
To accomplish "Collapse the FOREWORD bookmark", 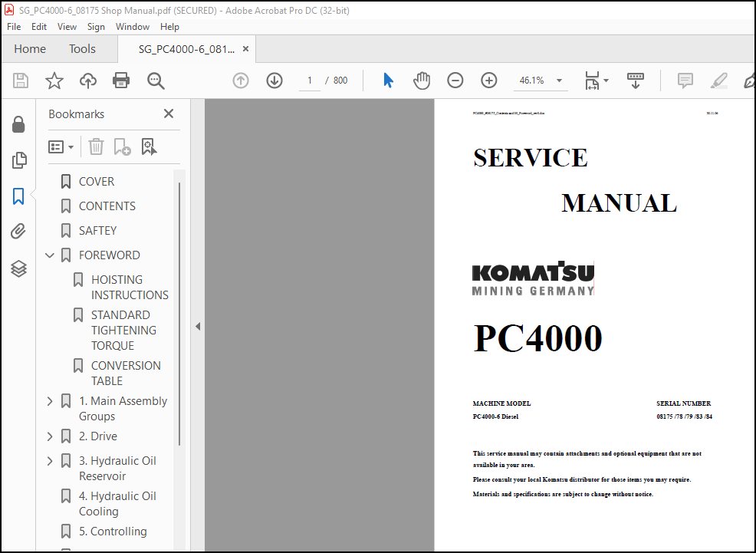I will coord(50,255).
